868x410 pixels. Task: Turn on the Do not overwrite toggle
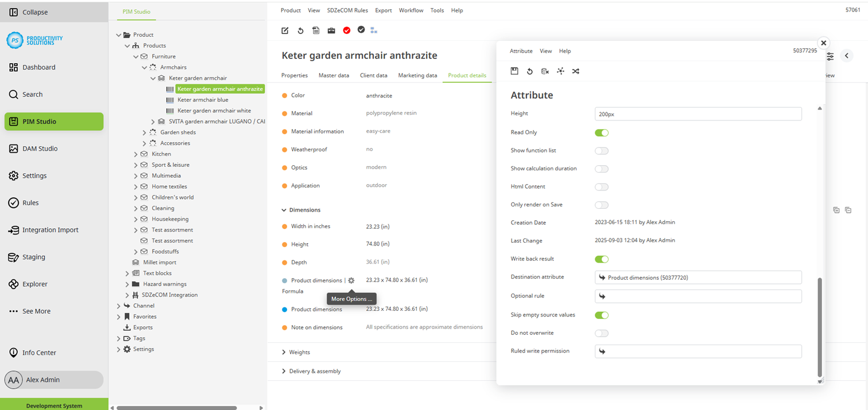pos(601,333)
